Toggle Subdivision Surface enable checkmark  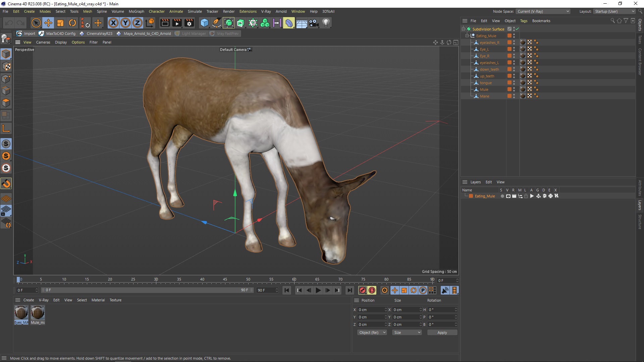coord(517,29)
